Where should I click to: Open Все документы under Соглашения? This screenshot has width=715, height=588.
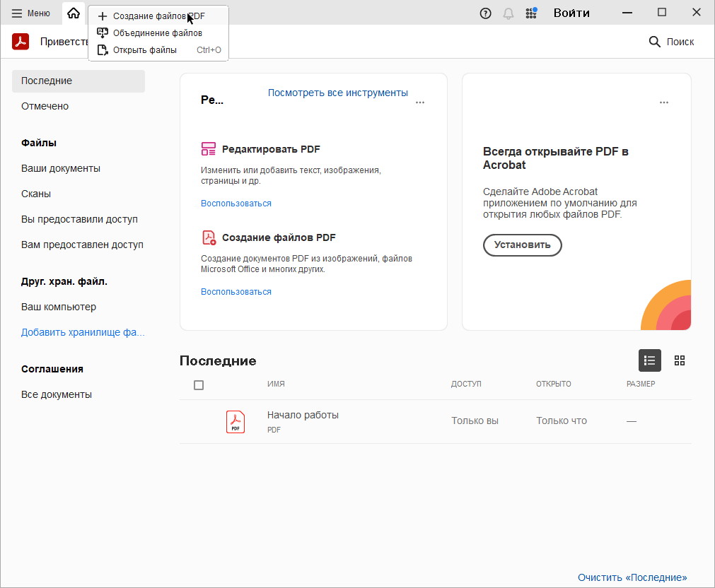pyautogui.click(x=57, y=395)
